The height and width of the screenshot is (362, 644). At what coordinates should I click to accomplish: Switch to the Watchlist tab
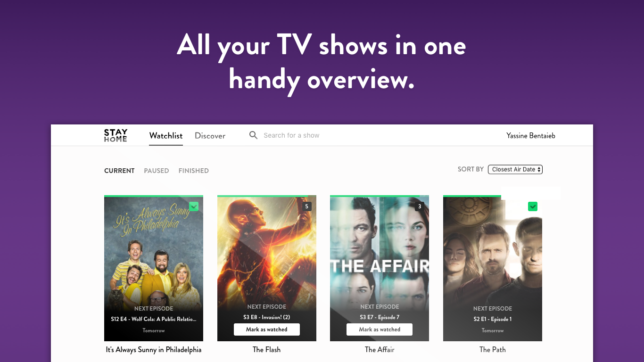click(166, 136)
